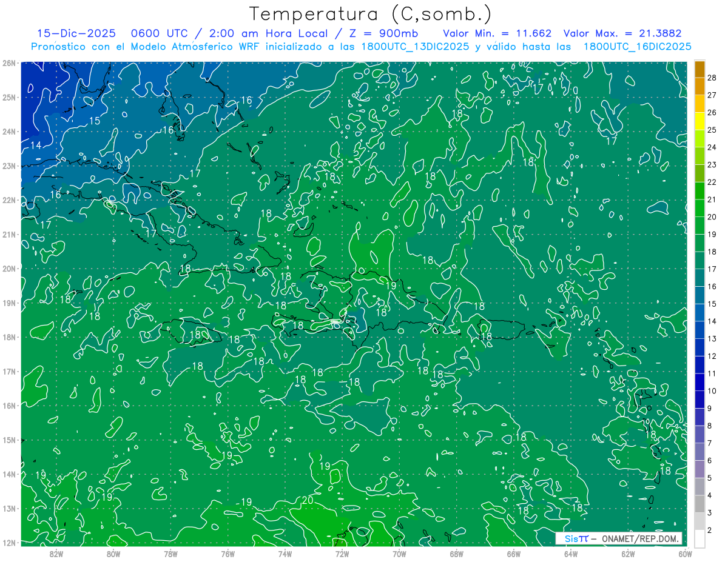The width and height of the screenshot is (728, 562).
Task: Click the 15N latitude axis label
Action: click(x=8, y=440)
